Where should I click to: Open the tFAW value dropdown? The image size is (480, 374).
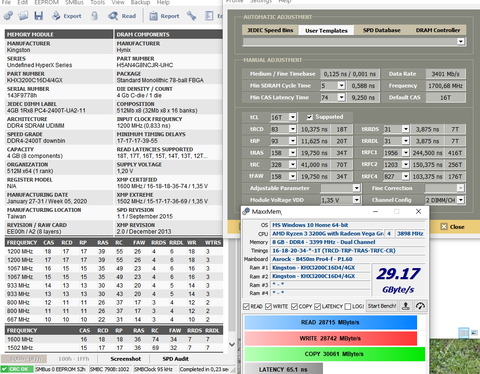click(x=292, y=176)
